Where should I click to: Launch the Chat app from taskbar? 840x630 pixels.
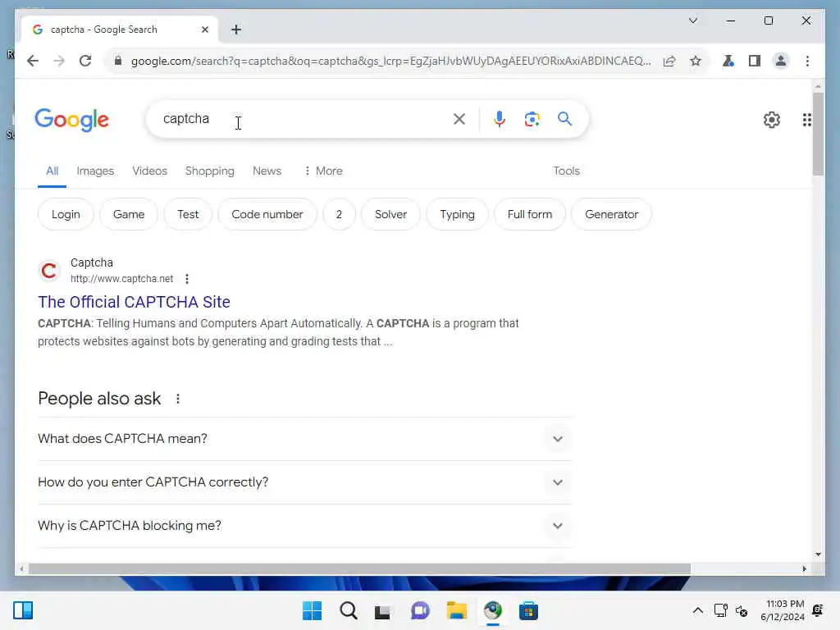tap(420, 610)
